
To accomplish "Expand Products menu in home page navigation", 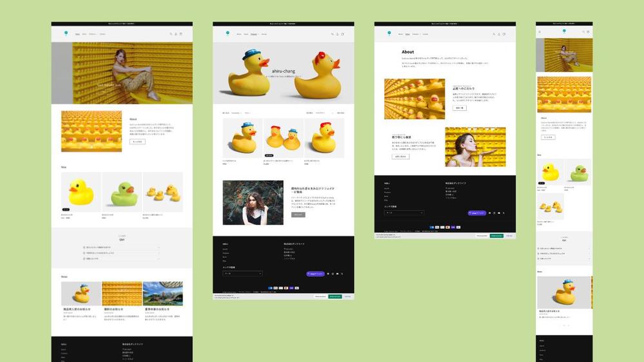I will coord(93,34).
